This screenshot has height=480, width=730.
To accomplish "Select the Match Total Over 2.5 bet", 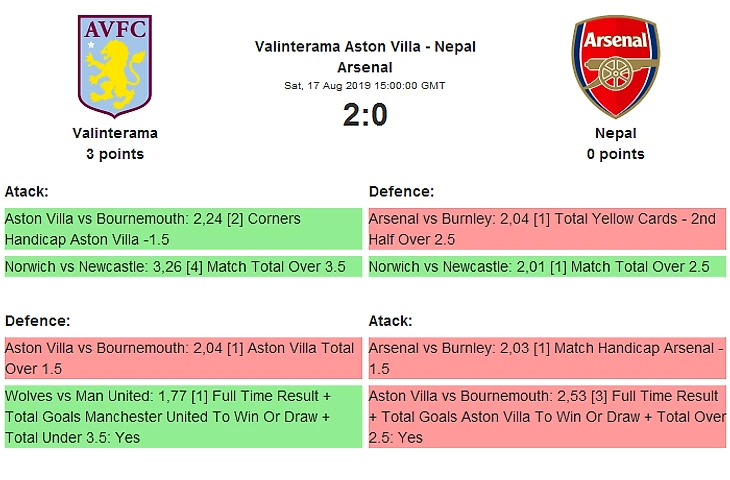I will [x=546, y=267].
